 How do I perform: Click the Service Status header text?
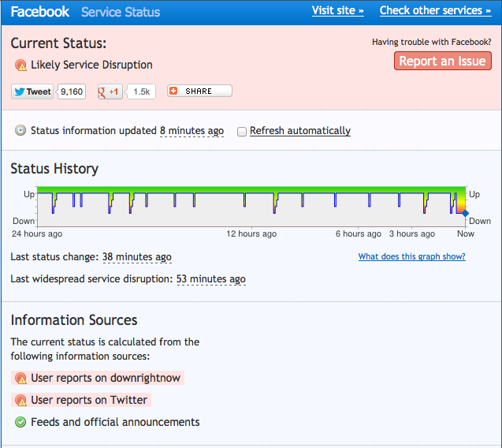[x=121, y=12]
